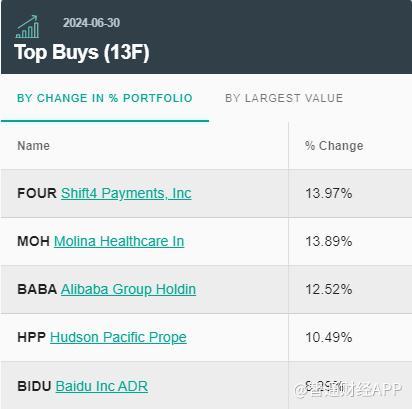This screenshot has height=409, width=412.
Task: Click the bar chart growth icon
Action: point(28,27)
